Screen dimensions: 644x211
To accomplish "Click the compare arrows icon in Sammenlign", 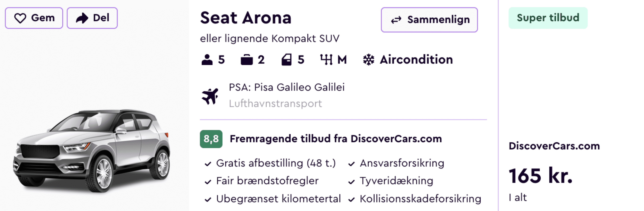I will click(396, 20).
